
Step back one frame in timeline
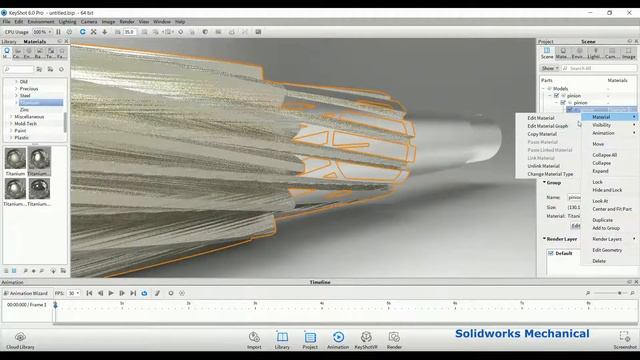[x=100, y=293]
